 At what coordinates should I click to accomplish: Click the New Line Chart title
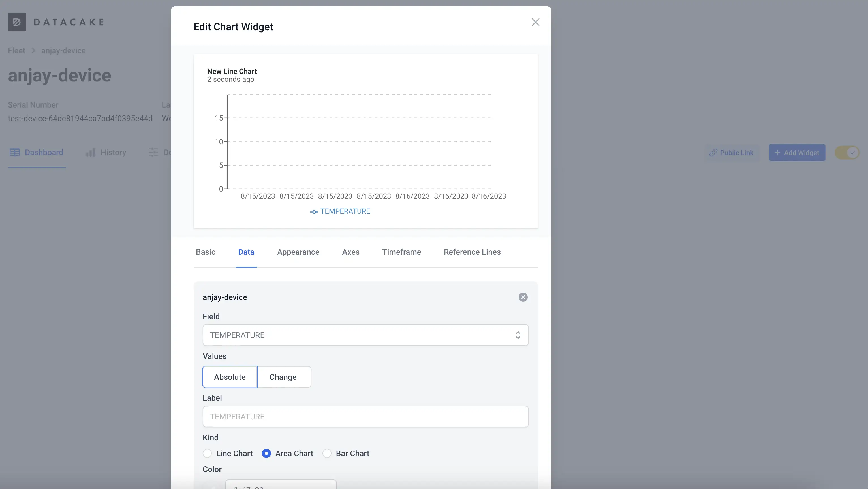click(232, 71)
